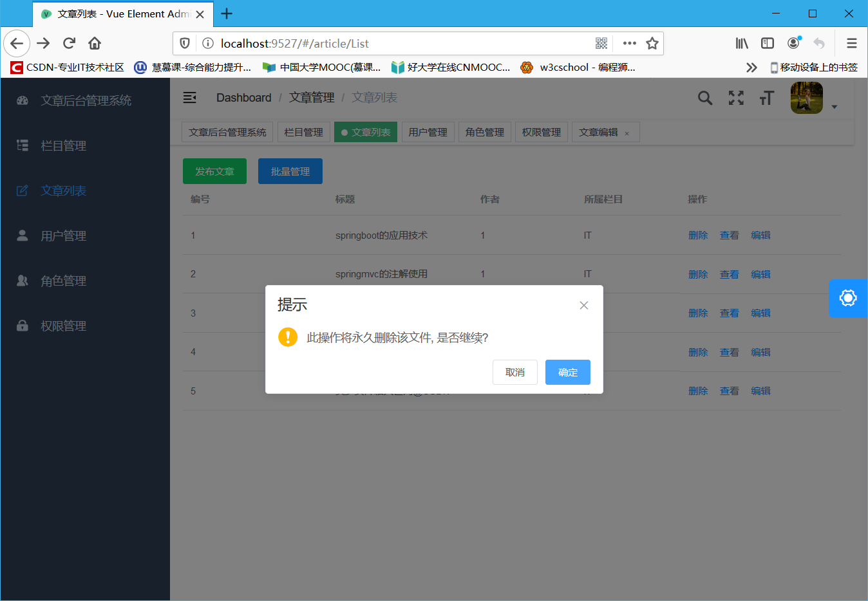Screen dimensions: 868x601
Task: Open the Firefox application menu
Action: click(x=851, y=43)
